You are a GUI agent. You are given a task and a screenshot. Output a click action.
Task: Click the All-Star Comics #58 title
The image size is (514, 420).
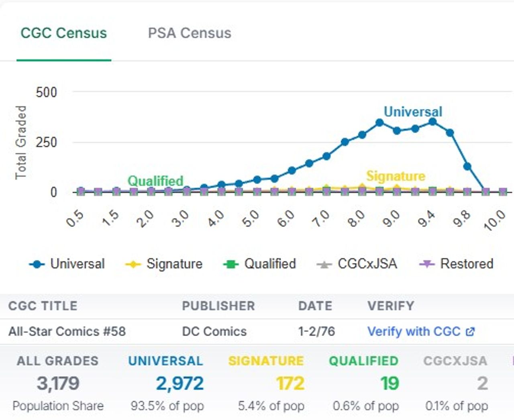67,332
